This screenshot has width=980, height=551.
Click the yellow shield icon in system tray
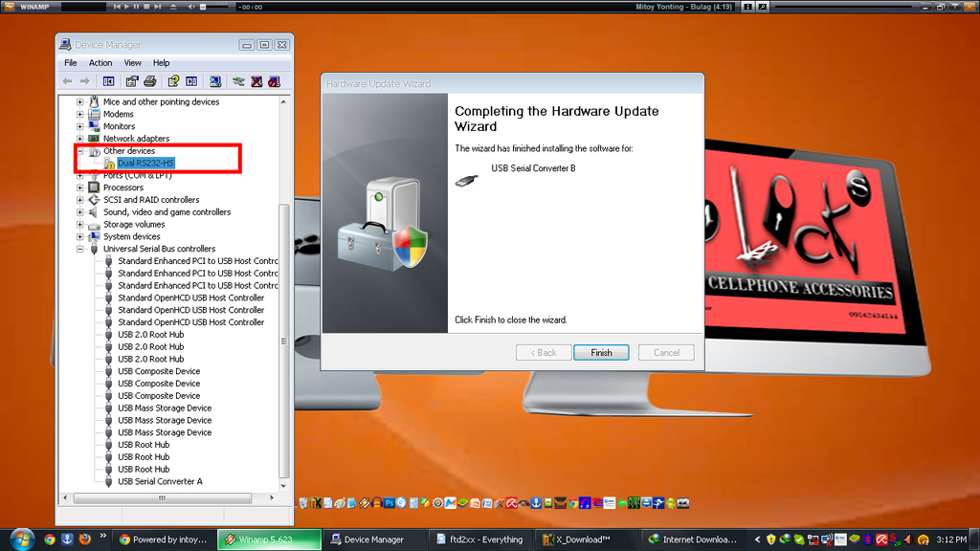coord(771,540)
